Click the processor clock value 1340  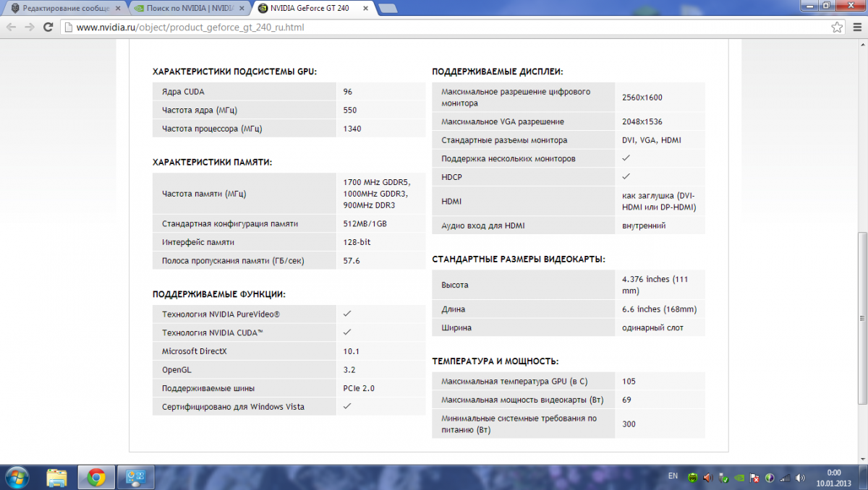click(x=352, y=129)
